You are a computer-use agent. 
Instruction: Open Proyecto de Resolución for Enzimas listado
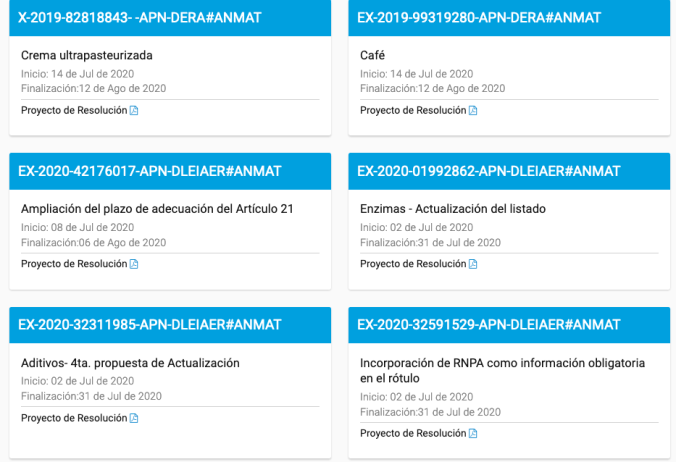413,264
